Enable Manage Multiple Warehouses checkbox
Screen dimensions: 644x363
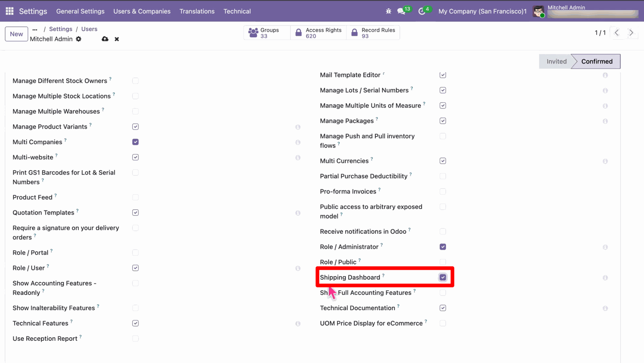tap(136, 111)
